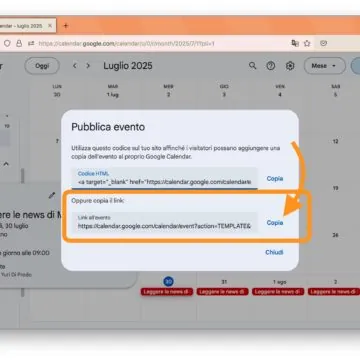Image resolution: width=360 pixels, height=360 pixels.
Task: Click the Pubblica evento title
Action: click(x=108, y=127)
